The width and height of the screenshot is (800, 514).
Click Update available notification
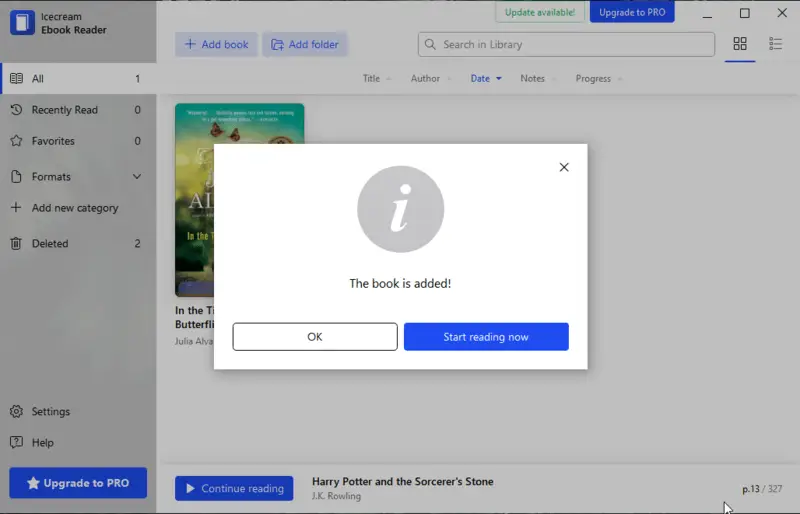pos(540,12)
